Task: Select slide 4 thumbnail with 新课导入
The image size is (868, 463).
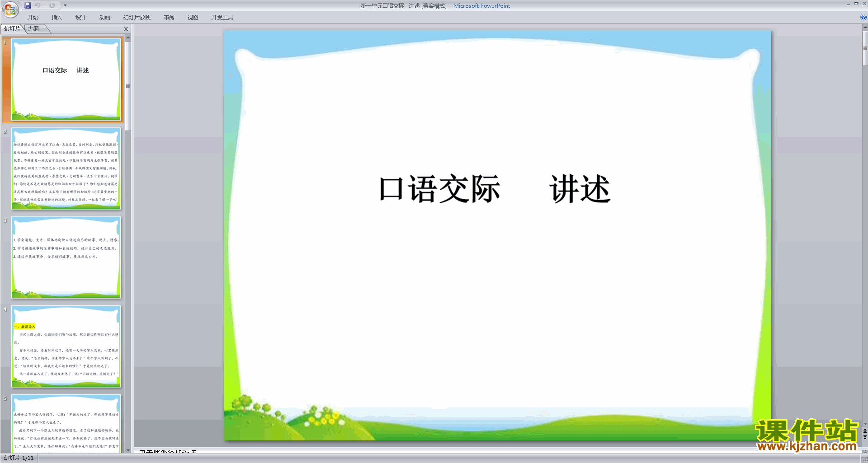Action: (x=66, y=346)
